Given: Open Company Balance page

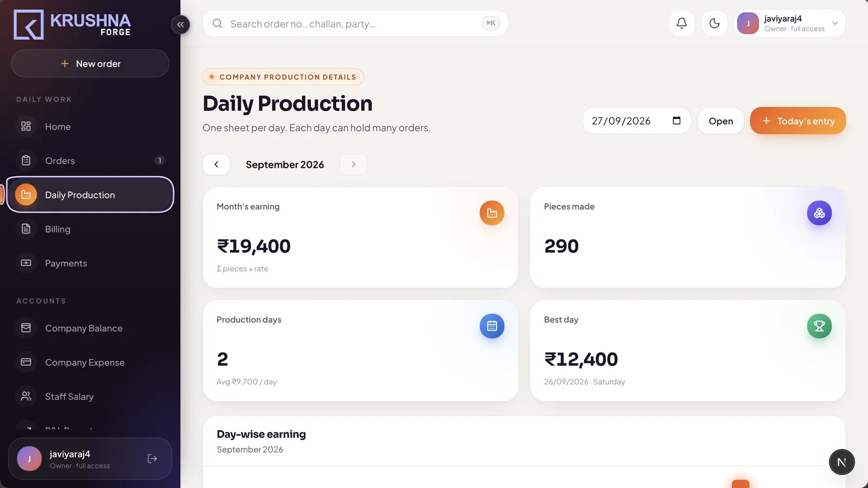Looking at the screenshot, I should [x=90, y=328].
